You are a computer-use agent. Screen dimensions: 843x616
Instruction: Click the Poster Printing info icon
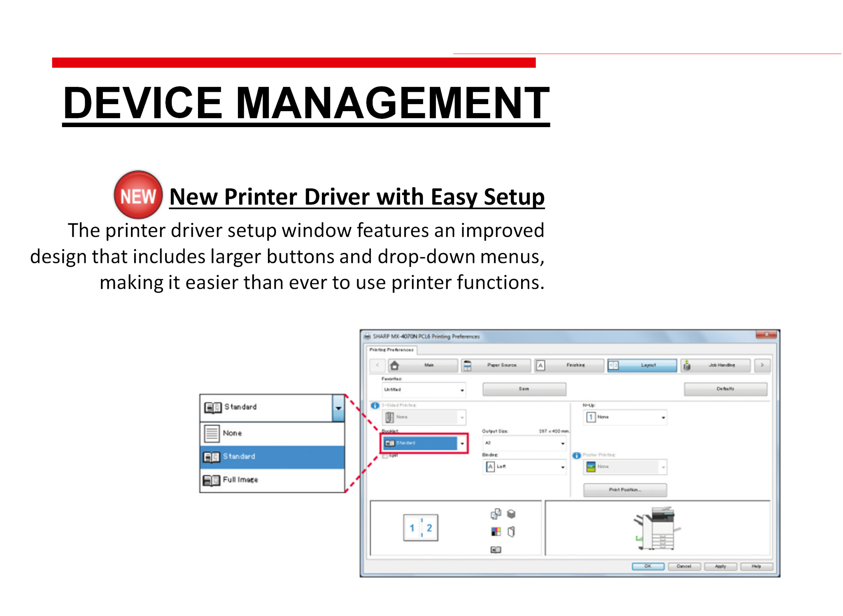click(x=576, y=455)
